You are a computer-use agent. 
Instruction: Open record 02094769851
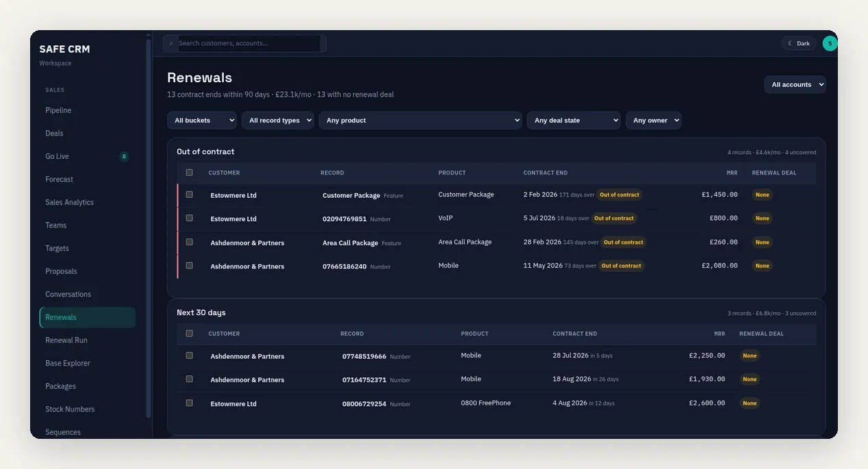click(x=344, y=219)
